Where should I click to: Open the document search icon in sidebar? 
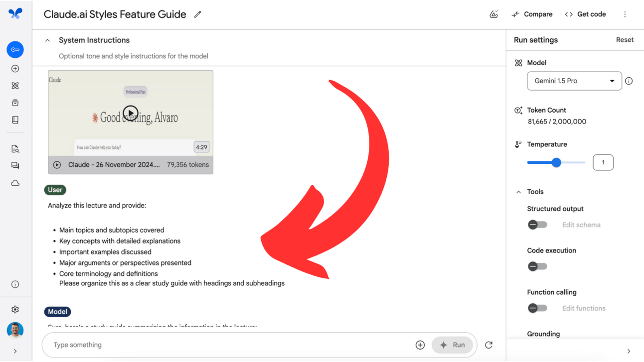[x=15, y=149]
